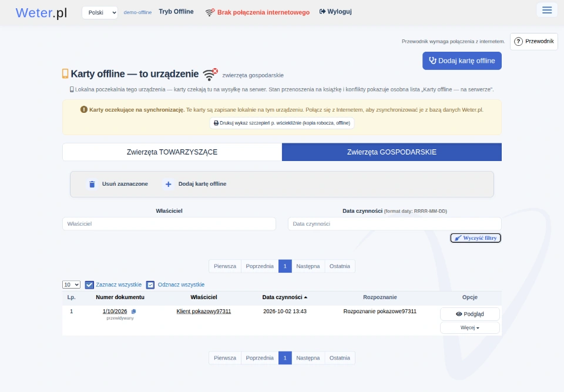Open owner Klient pokazowy97311

coord(204,311)
